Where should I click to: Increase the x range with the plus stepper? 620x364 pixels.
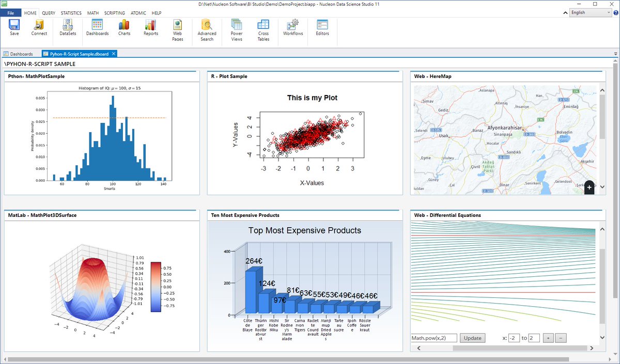coord(548,338)
